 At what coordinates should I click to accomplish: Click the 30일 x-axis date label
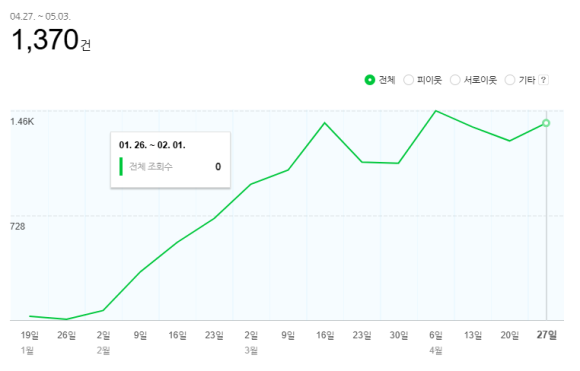pos(399,335)
